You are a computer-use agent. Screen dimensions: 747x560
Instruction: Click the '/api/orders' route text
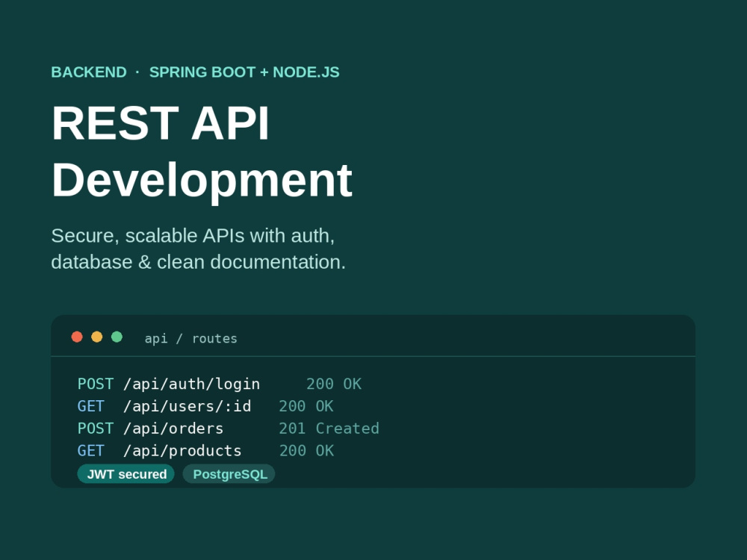173,429
